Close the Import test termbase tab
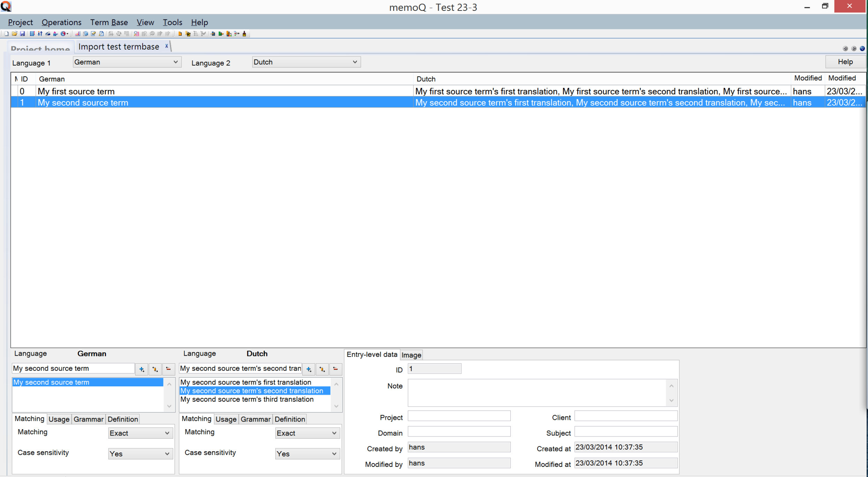Viewport: 868px width, 477px height. [x=167, y=46]
